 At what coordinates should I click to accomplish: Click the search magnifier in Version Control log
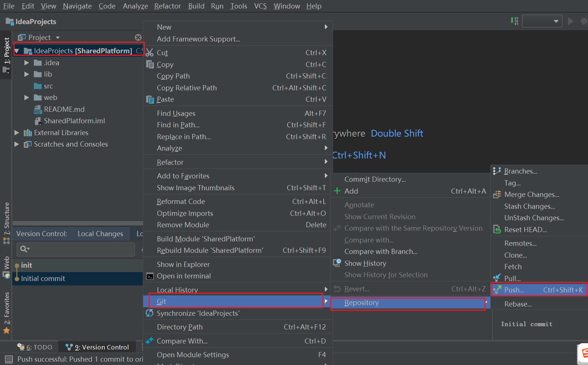coord(25,249)
